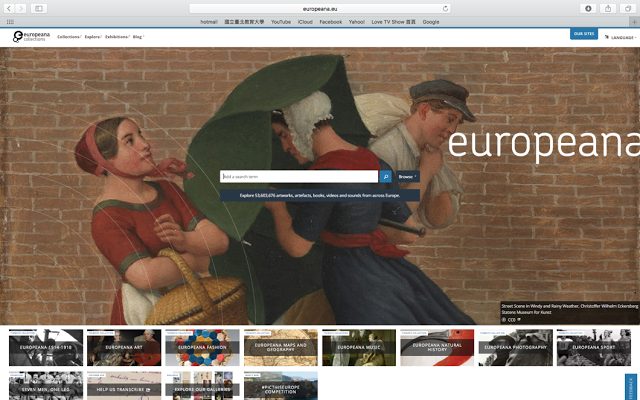Reload the page with the refresh icon
The image size is (640, 400).
click(445, 8)
